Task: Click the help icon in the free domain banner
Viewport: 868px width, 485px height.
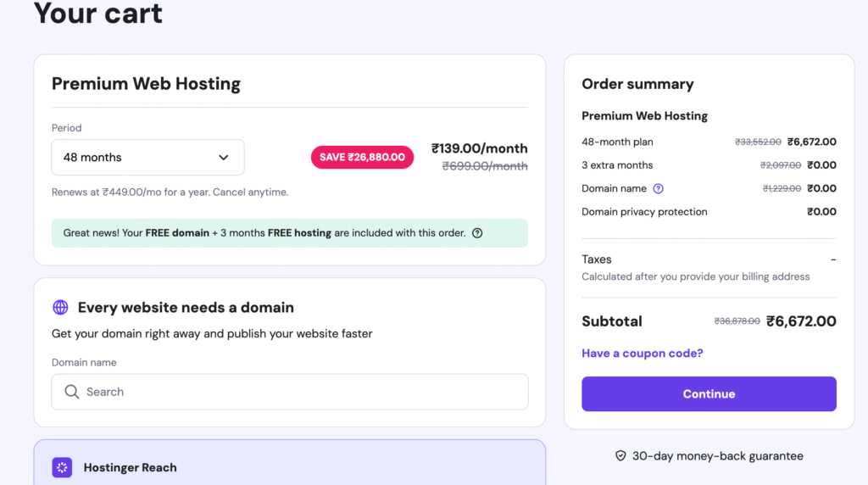Action: [477, 233]
